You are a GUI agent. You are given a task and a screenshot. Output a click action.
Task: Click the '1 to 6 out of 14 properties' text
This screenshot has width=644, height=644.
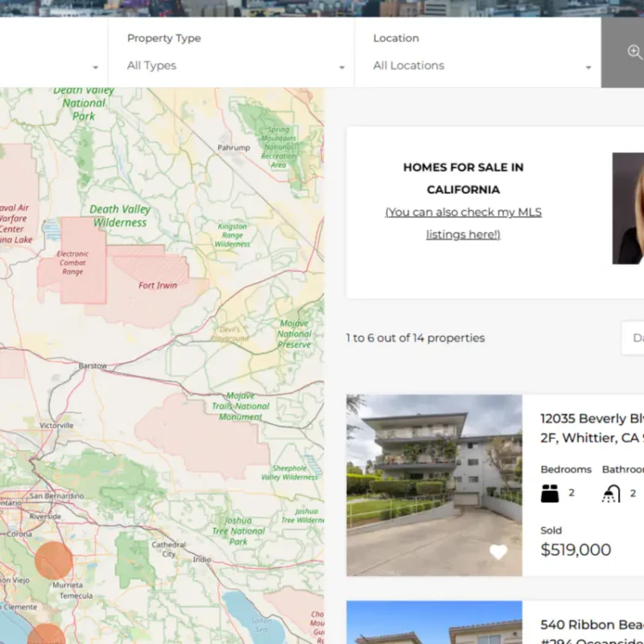point(415,337)
